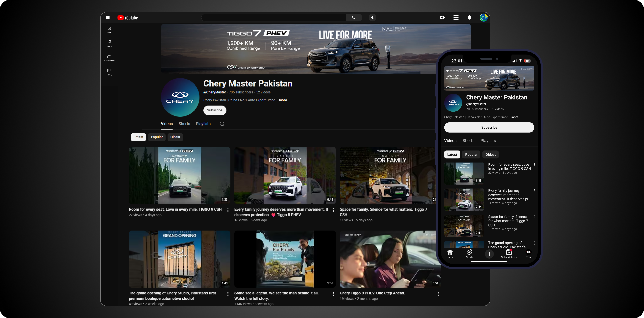Open 'Some see a legend' video title

277,296
